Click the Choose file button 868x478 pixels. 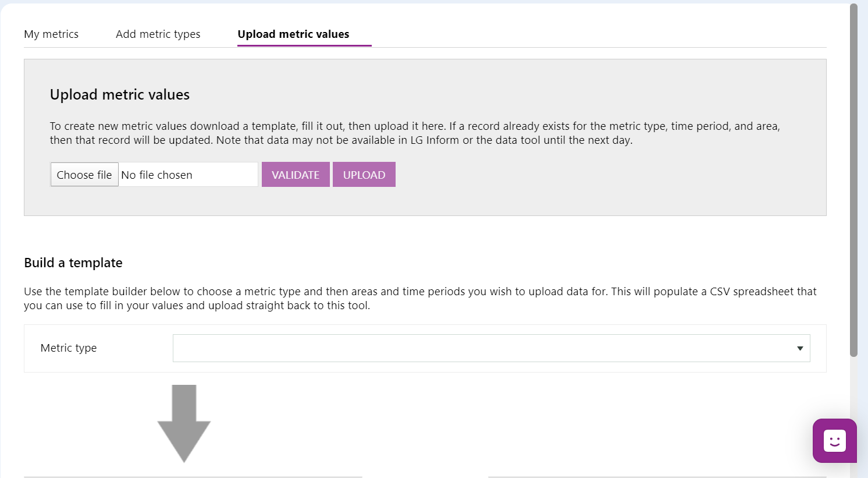pos(84,175)
